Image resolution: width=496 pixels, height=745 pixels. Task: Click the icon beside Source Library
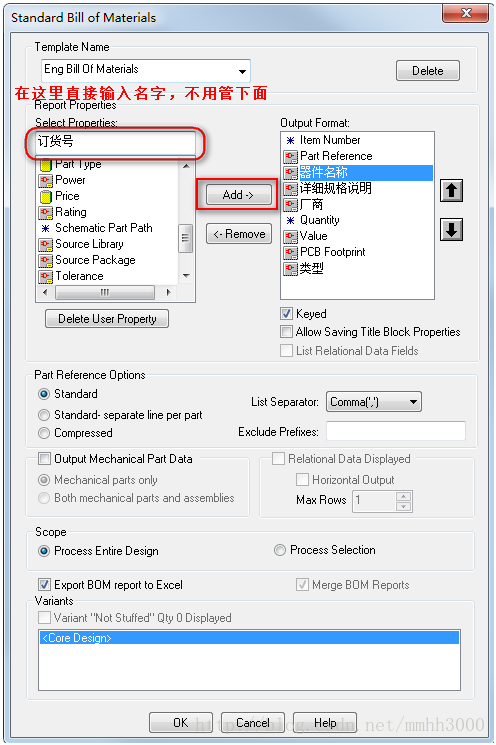pos(46,245)
